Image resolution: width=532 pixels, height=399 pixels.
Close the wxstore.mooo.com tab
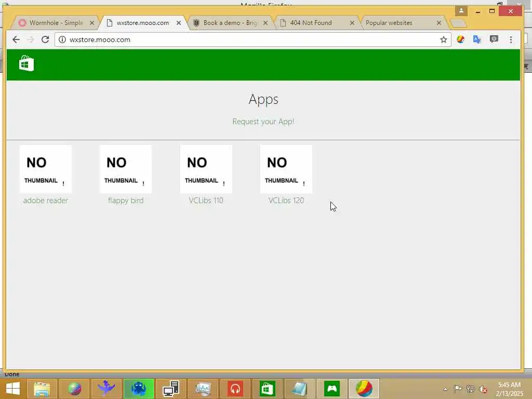coord(179,23)
